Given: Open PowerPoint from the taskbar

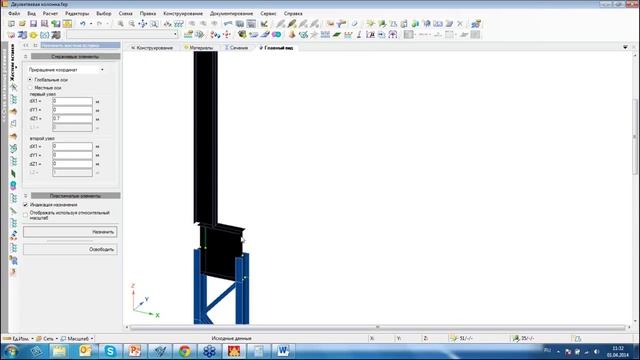Looking at the screenshot, I should tap(135, 351).
